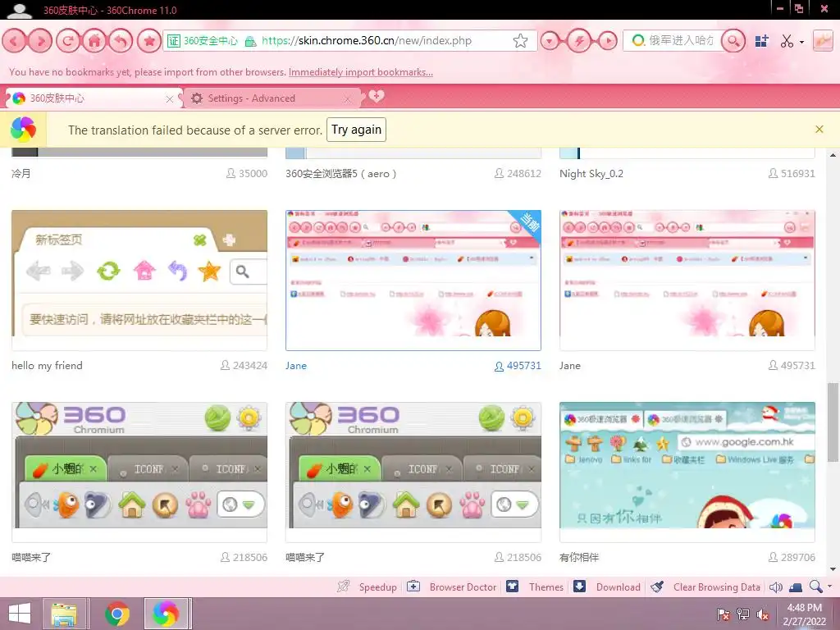840x630 pixels.
Task: Click the 516931 download count
Action: pos(792,174)
